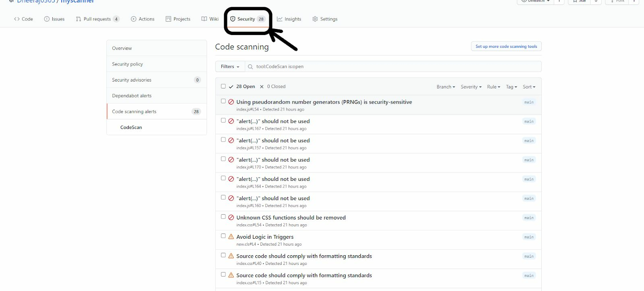Open Unknown CSS functions should be removed alert
644x291 pixels.
tap(291, 217)
